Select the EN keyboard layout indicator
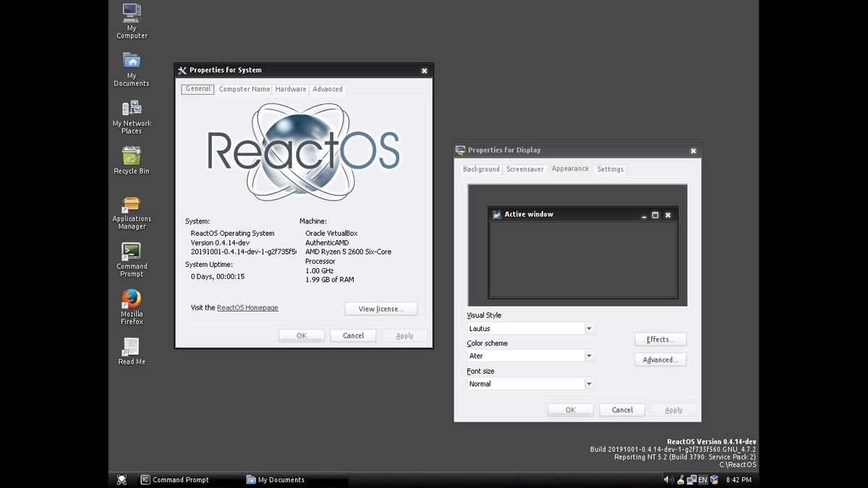 coord(702,479)
